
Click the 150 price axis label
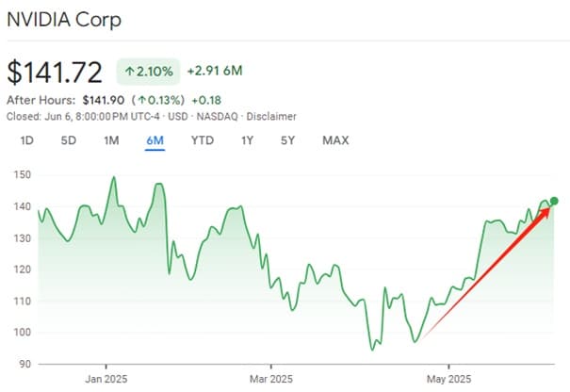click(x=22, y=175)
